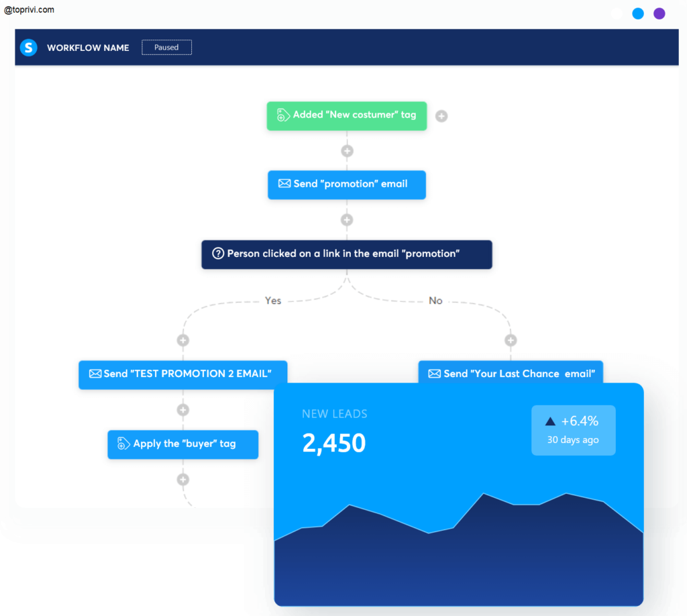
Task: Add a step on the Yes branch
Action: click(x=183, y=340)
